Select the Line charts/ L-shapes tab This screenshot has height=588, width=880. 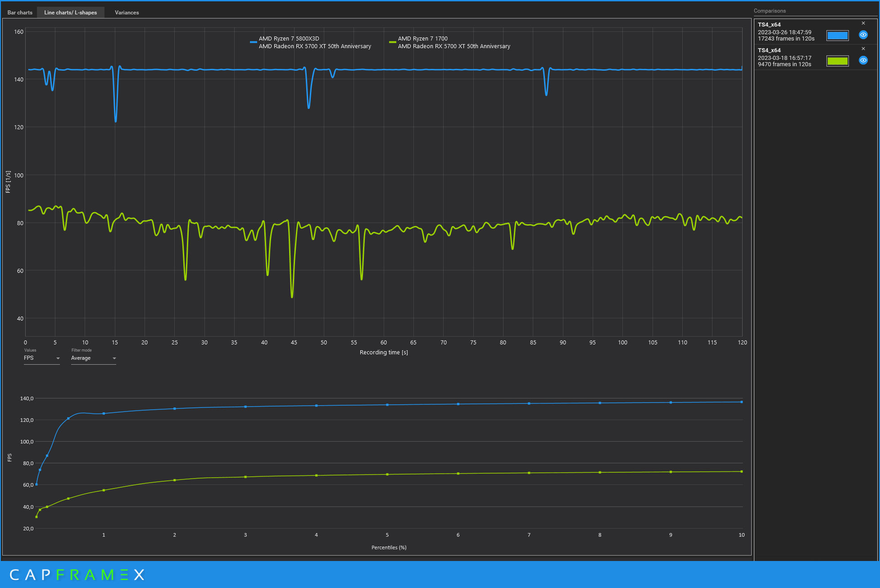70,13
